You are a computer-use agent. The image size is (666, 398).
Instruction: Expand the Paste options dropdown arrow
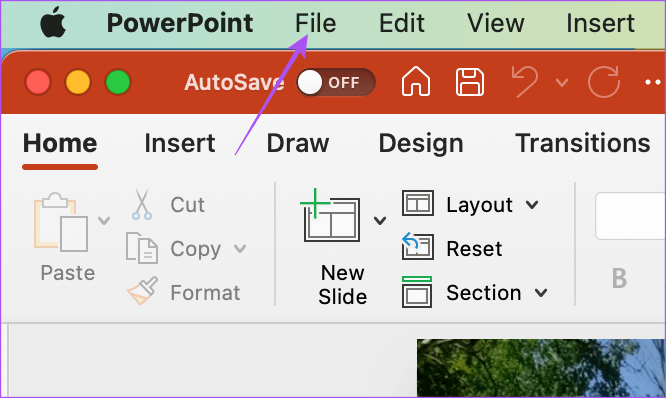104,220
